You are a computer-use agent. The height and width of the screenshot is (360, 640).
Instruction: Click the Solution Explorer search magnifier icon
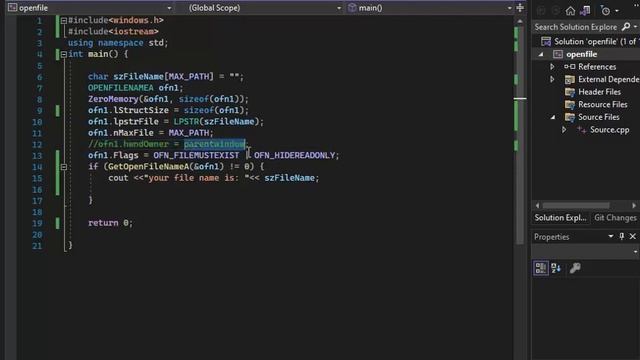click(626, 27)
